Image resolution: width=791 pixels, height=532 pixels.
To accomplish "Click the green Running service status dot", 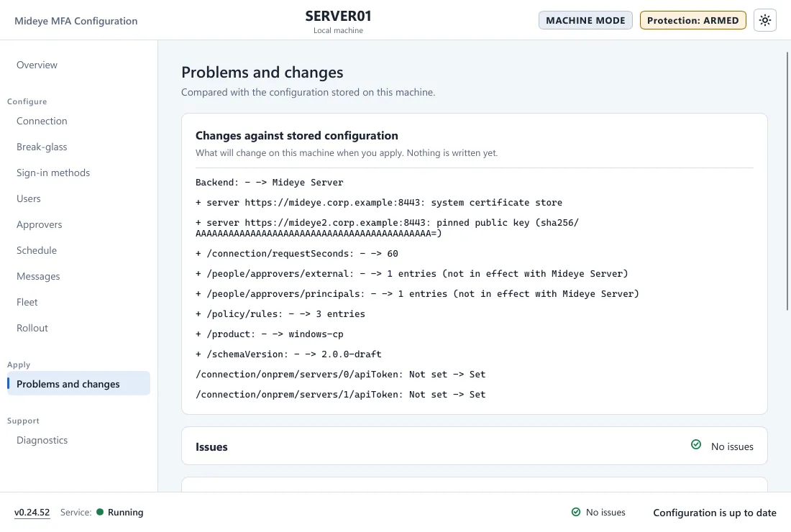I will pos(100,512).
